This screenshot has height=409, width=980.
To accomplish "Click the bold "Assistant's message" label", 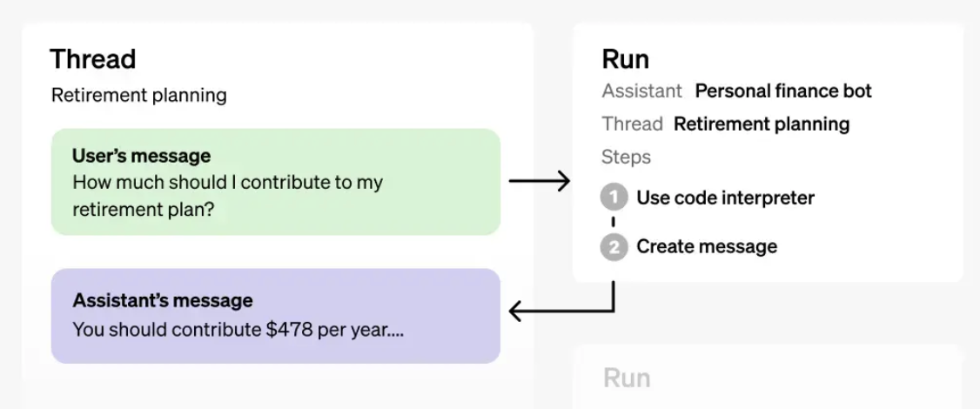I will coord(163,301).
